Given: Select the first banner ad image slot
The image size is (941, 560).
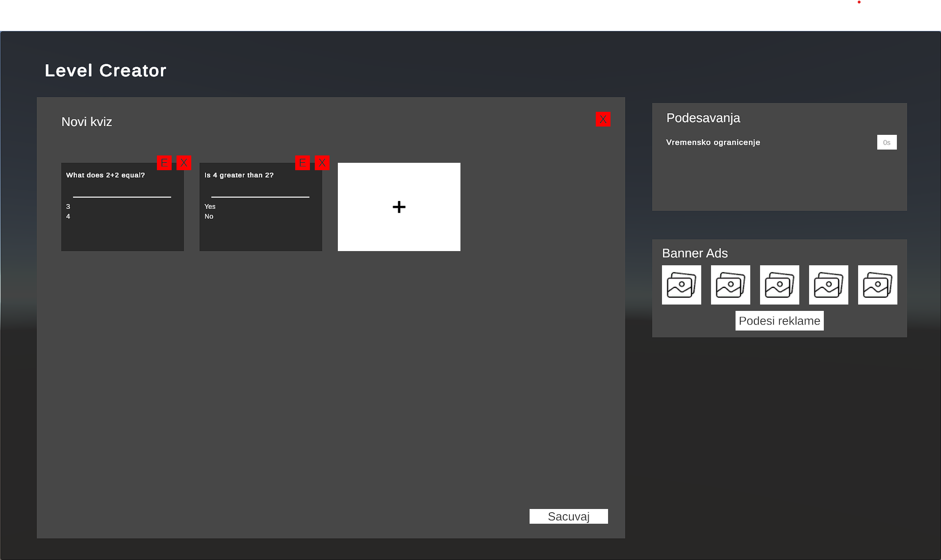Looking at the screenshot, I should [x=682, y=285].
